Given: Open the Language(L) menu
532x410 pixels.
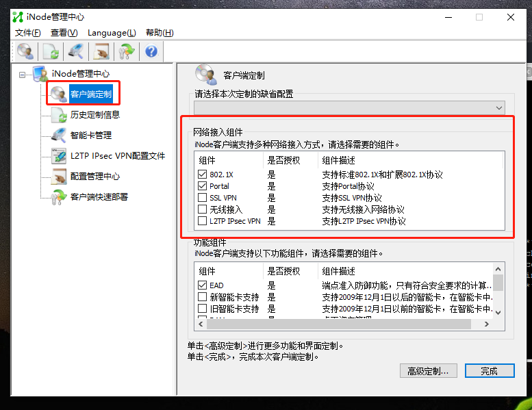Looking at the screenshot, I should (x=112, y=33).
